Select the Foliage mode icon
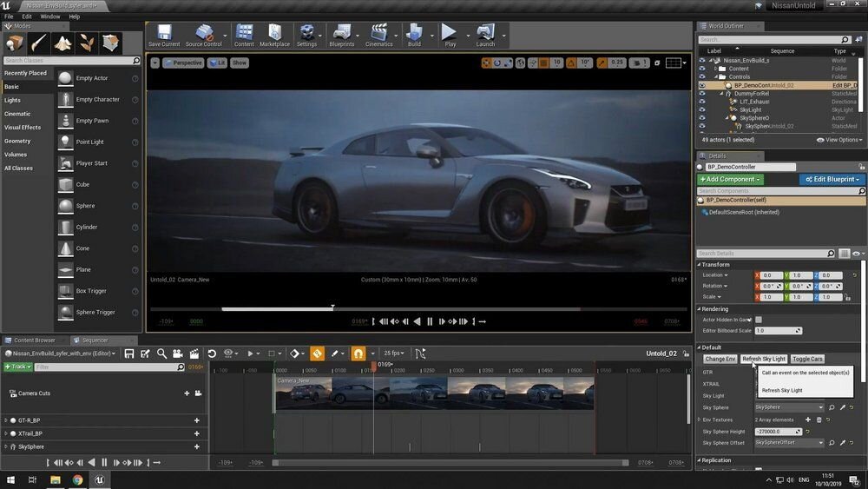The width and height of the screenshot is (868, 489). coord(87,43)
